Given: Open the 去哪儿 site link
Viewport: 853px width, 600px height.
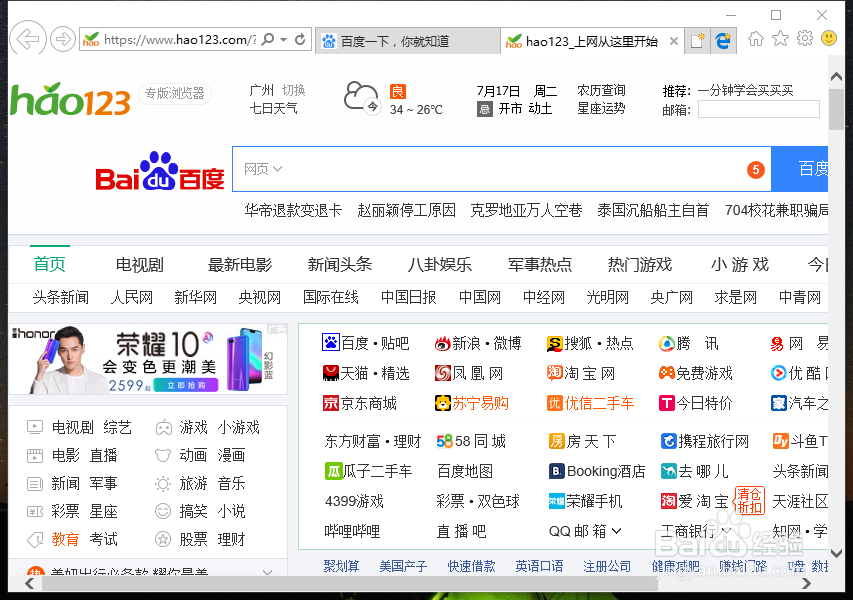Looking at the screenshot, I should point(695,471).
